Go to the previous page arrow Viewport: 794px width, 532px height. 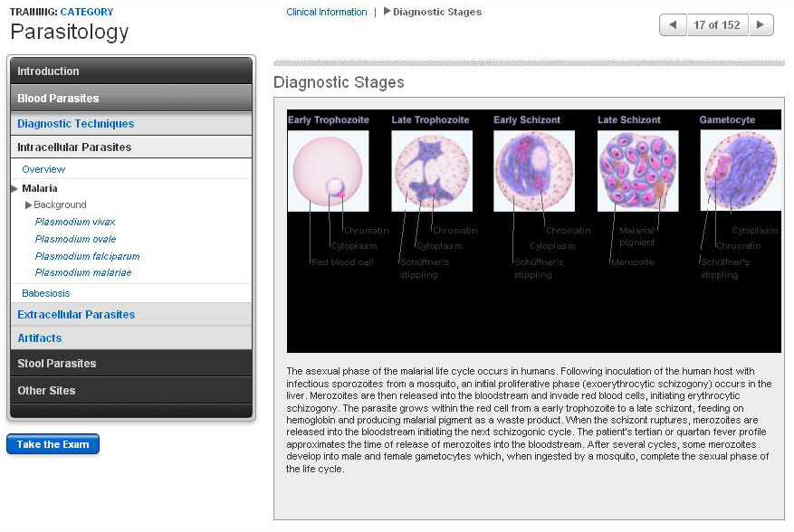pos(673,25)
